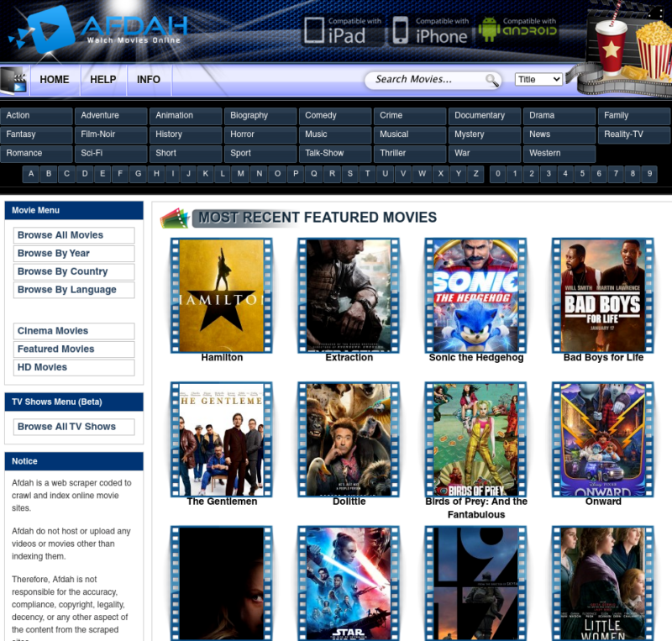Screen dimensions: 672x641
Task: Click the Afdah logo
Action: click(x=98, y=29)
